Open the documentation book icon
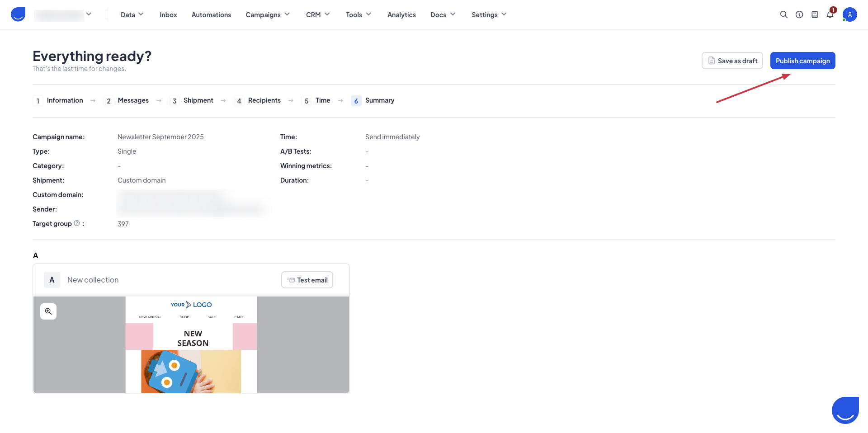This screenshot has height=433, width=868. tap(815, 14)
